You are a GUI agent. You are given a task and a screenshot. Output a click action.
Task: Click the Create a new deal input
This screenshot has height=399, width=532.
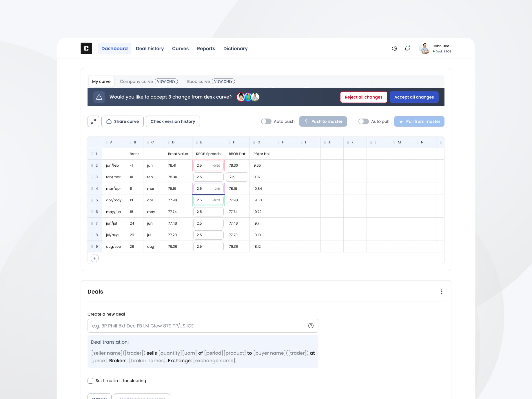(x=203, y=326)
